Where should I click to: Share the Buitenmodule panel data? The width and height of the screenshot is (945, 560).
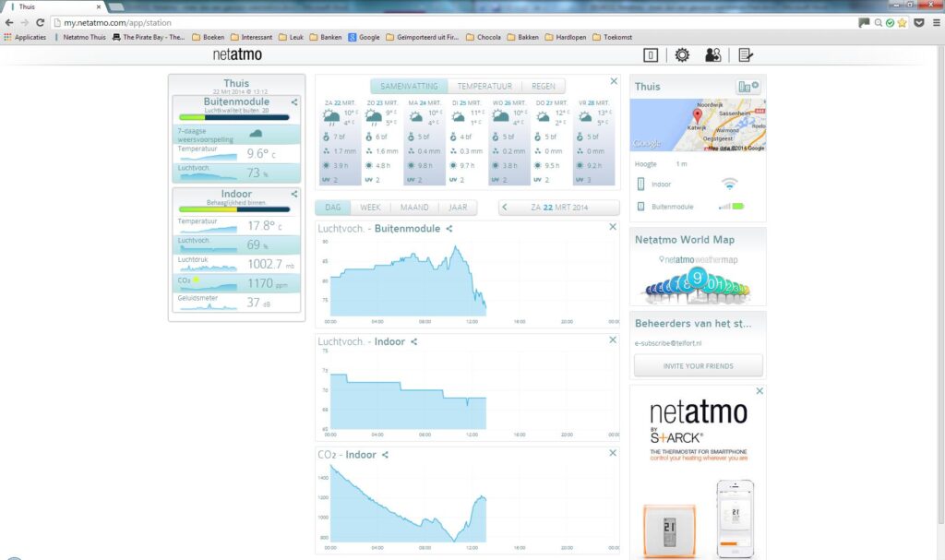[x=294, y=102]
